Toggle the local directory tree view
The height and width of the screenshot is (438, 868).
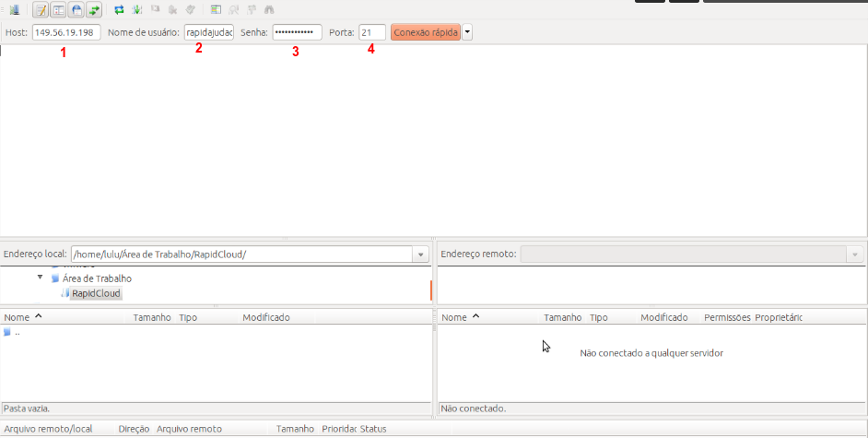(58, 10)
